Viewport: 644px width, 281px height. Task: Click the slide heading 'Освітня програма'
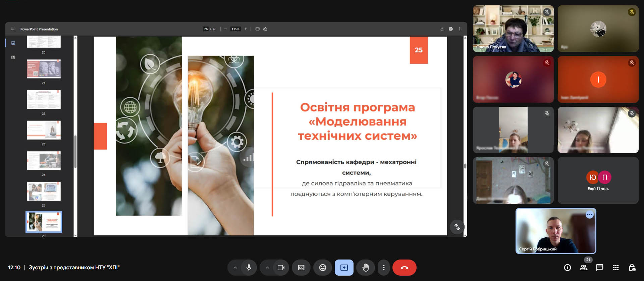click(358, 107)
